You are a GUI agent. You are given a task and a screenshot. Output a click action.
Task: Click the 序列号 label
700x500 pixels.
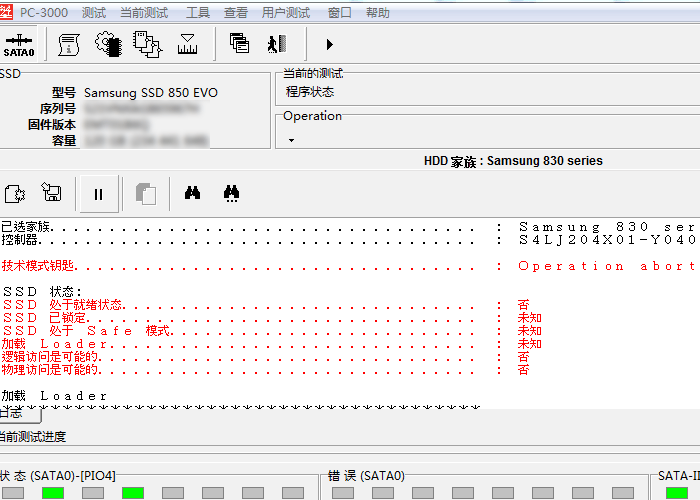tap(58, 108)
